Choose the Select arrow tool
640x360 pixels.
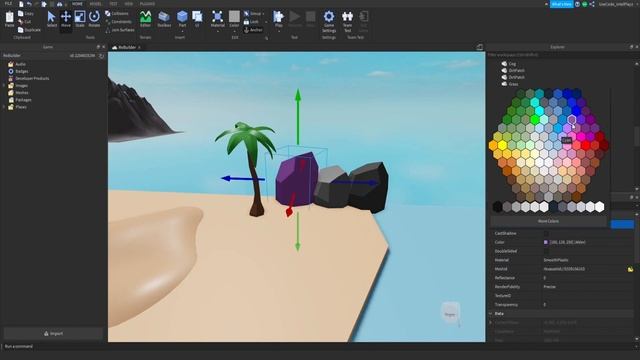click(51, 19)
